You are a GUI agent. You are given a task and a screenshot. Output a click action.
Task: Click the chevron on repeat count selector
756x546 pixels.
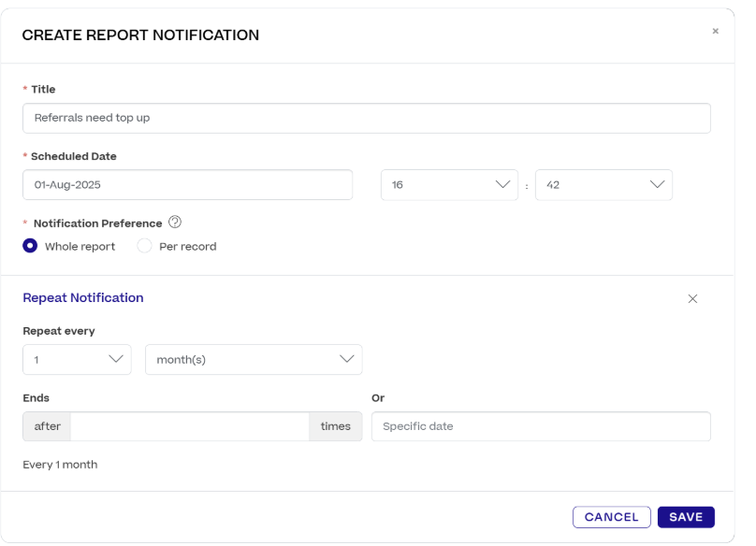click(117, 359)
